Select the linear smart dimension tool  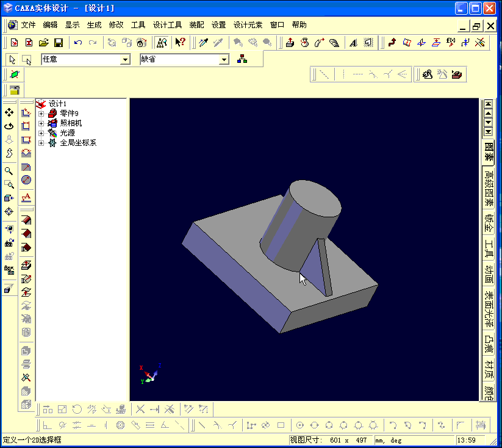pyautogui.click(x=26, y=112)
